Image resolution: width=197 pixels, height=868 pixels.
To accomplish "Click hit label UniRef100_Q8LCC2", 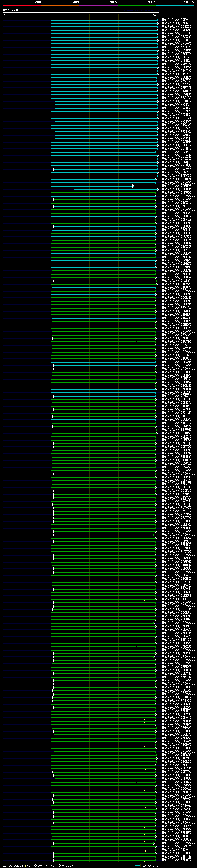I will [176, 145].
